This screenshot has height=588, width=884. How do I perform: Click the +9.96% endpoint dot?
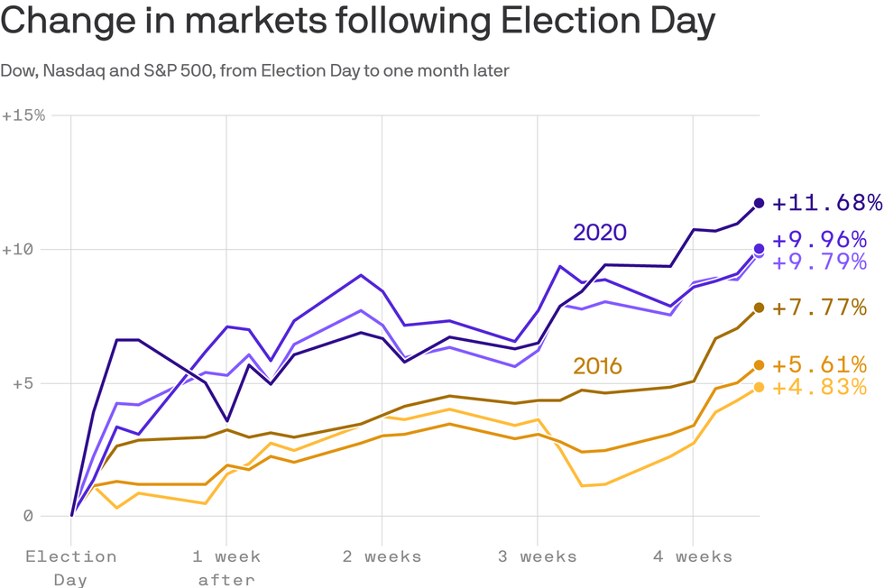[x=759, y=249]
